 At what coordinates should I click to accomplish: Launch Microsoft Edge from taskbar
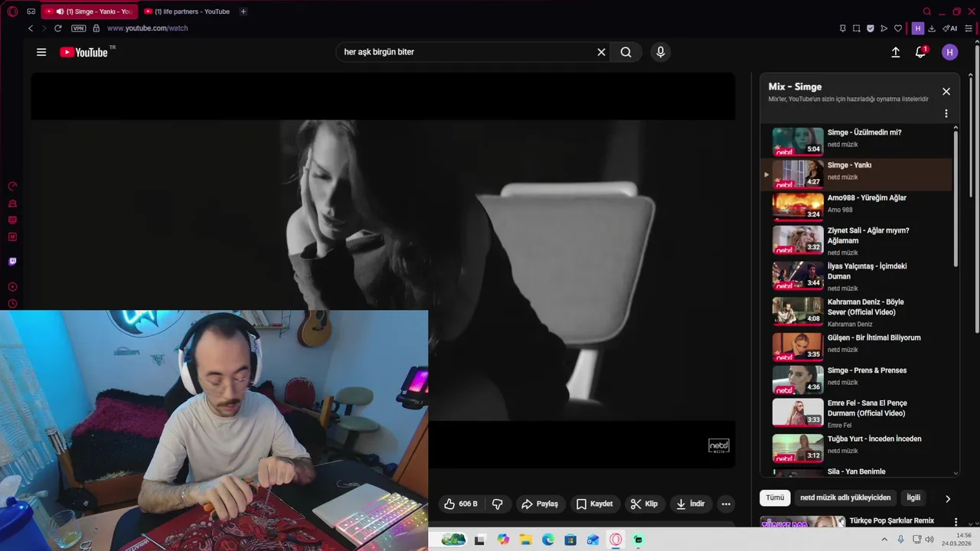[x=548, y=540]
